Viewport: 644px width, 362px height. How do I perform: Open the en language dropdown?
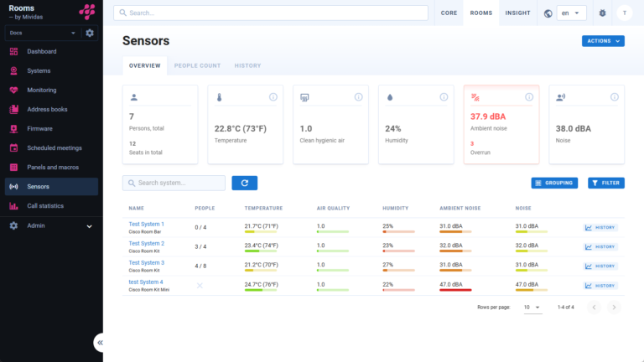tap(571, 13)
